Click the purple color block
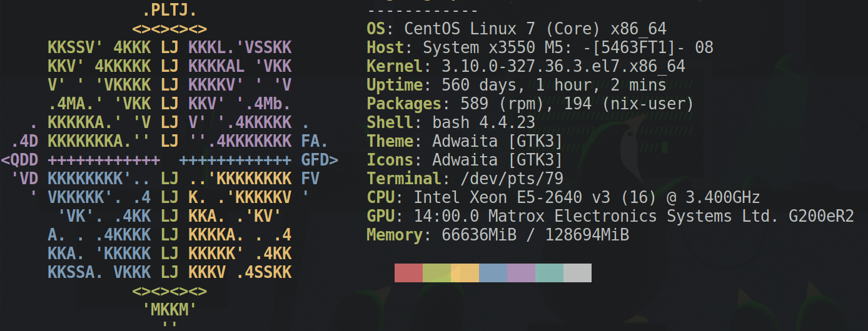Viewport: 868px width, 331px height. (x=521, y=273)
